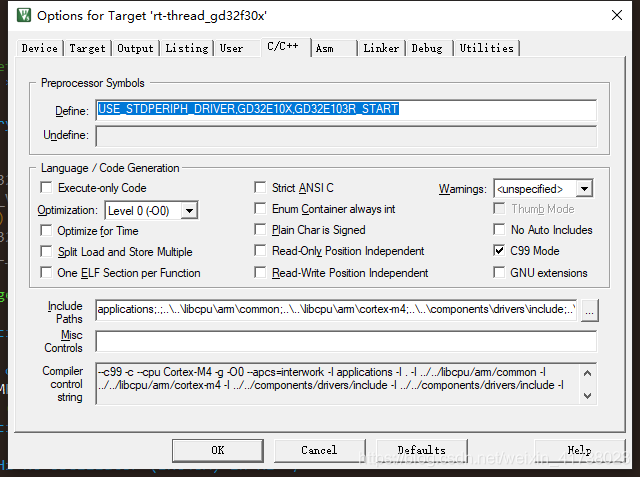Go to the Linker tab
Image resolution: width=640 pixels, height=477 pixels.
pyautogui.click(x=381, y=48)
